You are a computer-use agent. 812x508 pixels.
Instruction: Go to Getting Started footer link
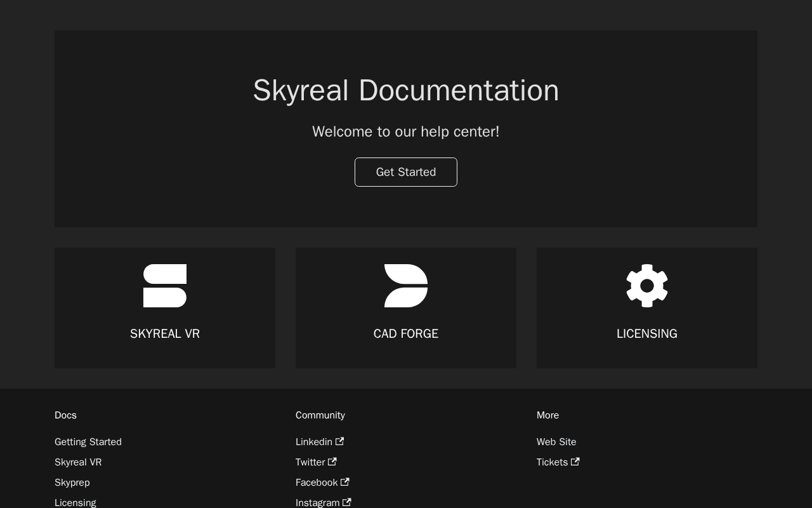[x=88, y=442]
